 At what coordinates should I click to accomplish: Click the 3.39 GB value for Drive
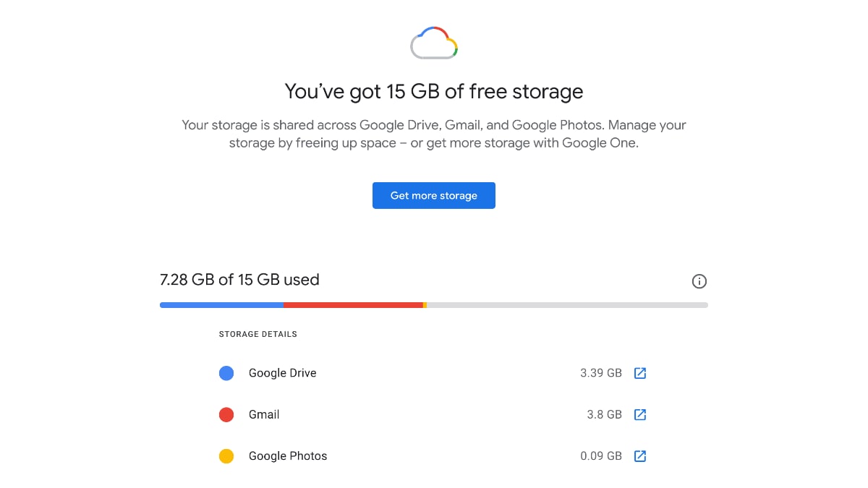click(601, 373)
